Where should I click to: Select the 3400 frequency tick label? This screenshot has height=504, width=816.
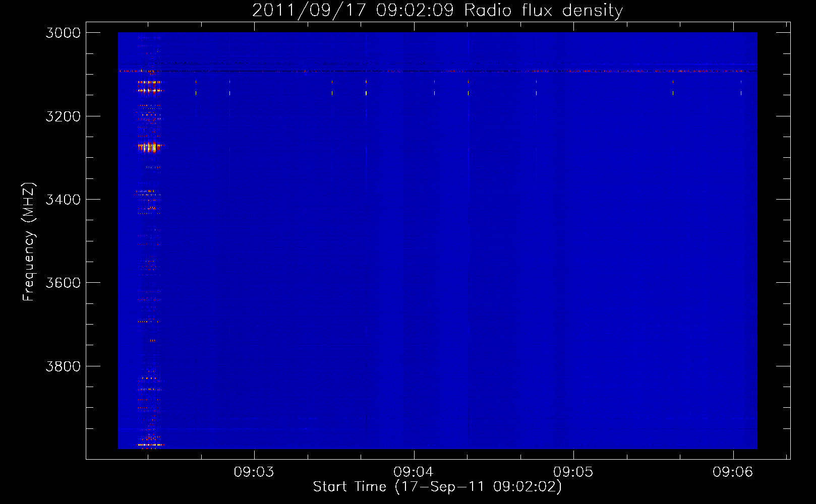(63, 200)
